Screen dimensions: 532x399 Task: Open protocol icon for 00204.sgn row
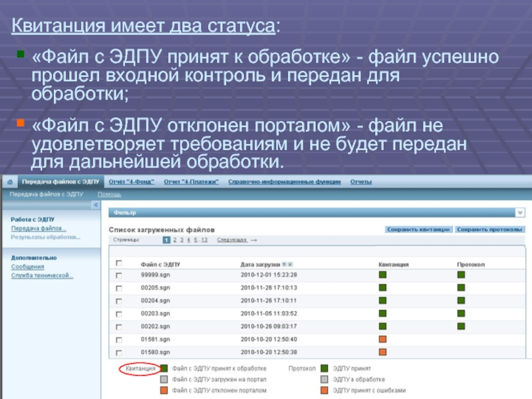461,300
